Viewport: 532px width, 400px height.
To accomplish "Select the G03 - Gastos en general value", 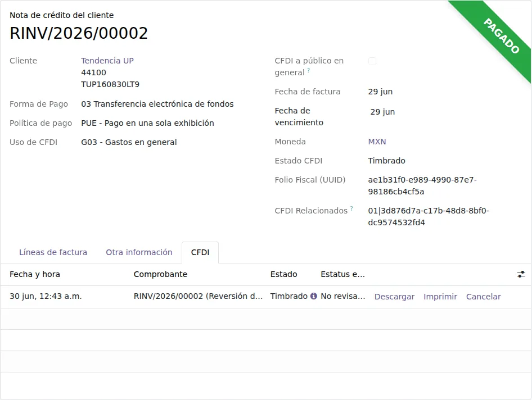I will [x=129, y=142].
